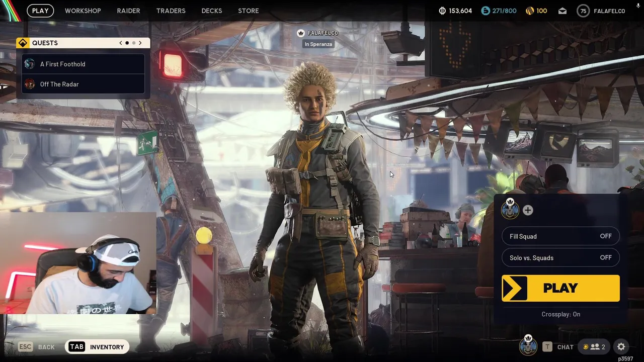Click the Back button
Screen dimensions: 644x362
click(x=37, y=347)
